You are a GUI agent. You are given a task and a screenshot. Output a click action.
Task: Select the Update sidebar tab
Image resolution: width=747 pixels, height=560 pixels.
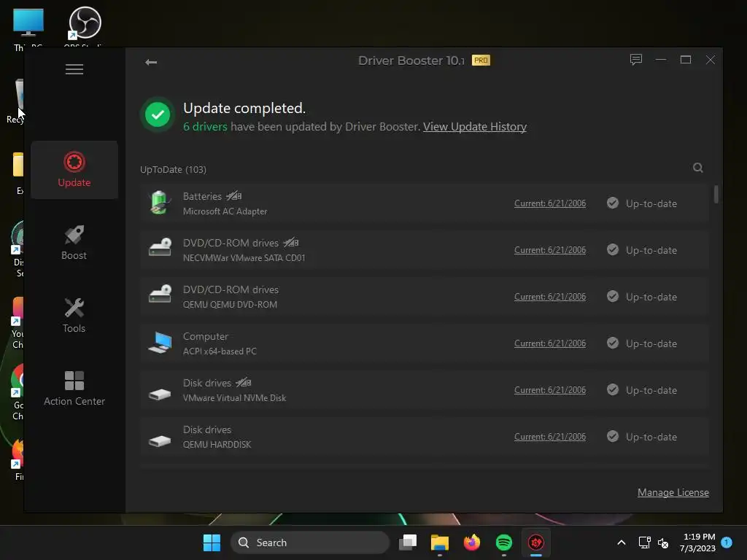[74, 169]
